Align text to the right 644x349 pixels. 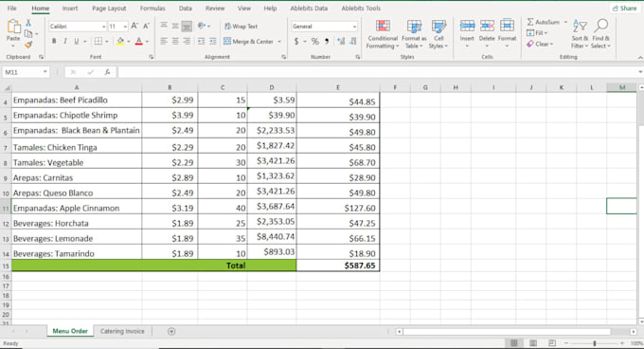[x=187, y=41]
